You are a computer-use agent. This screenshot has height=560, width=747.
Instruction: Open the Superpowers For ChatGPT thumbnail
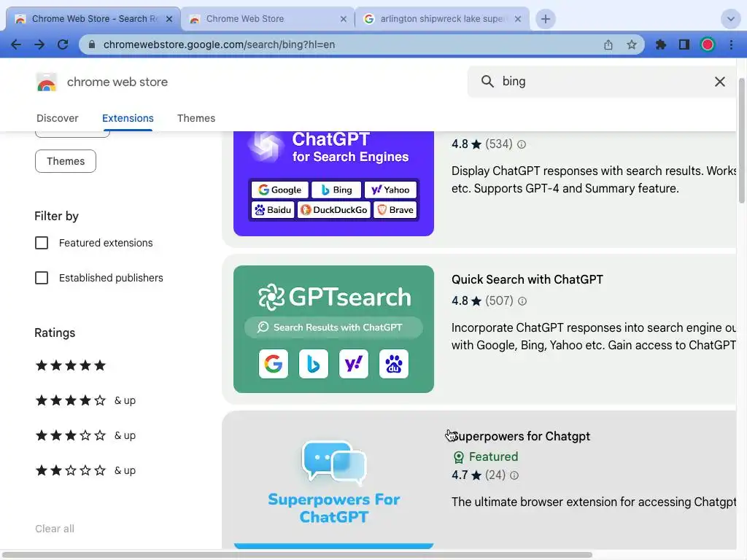[x=333, y=486]
